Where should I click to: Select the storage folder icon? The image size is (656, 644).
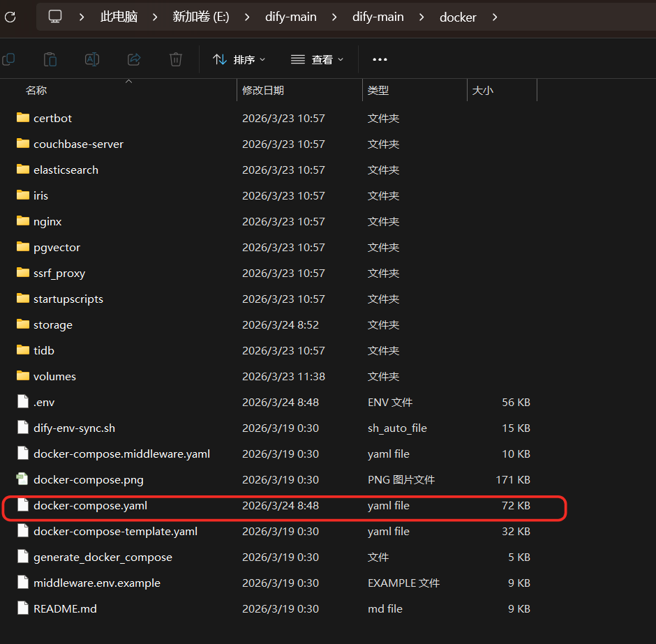[23, 324]
